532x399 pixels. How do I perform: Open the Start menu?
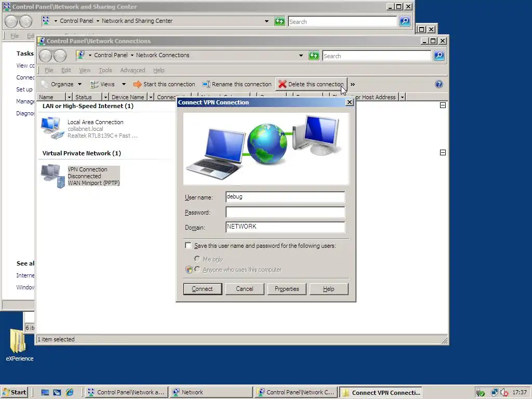(14, 392)
